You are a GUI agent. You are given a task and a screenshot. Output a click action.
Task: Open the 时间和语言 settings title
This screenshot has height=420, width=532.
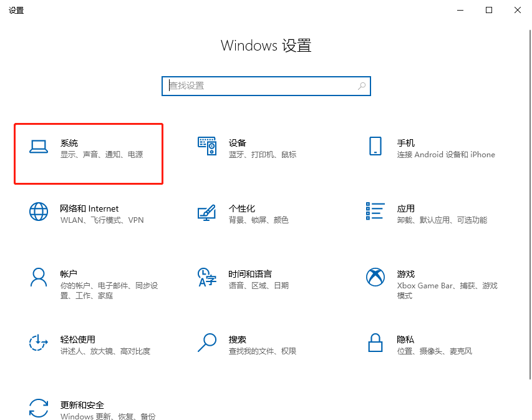pos(250,274)
